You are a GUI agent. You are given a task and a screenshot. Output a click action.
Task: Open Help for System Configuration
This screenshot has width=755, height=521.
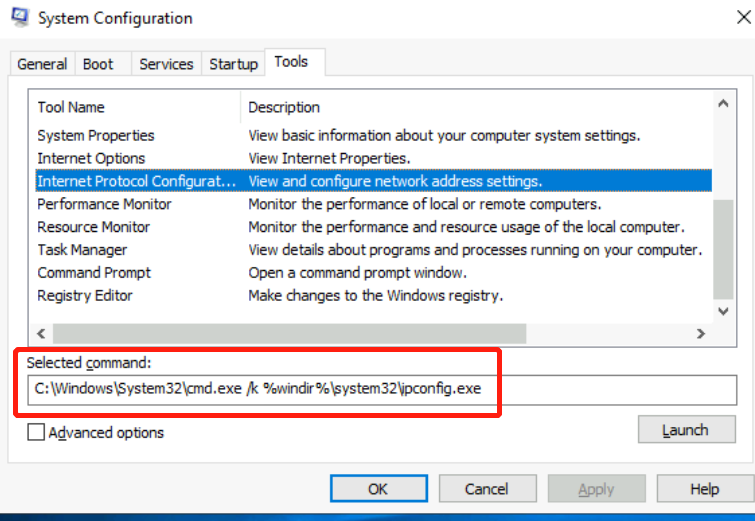704,489
